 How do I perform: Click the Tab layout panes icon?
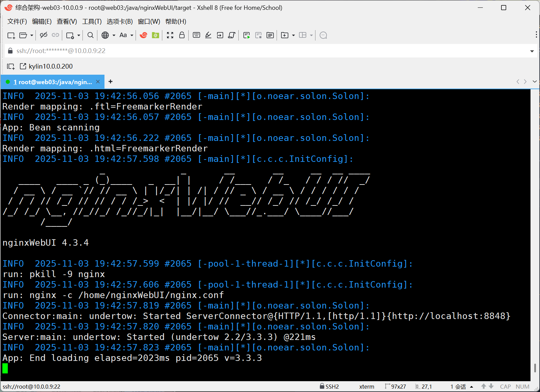303,35
